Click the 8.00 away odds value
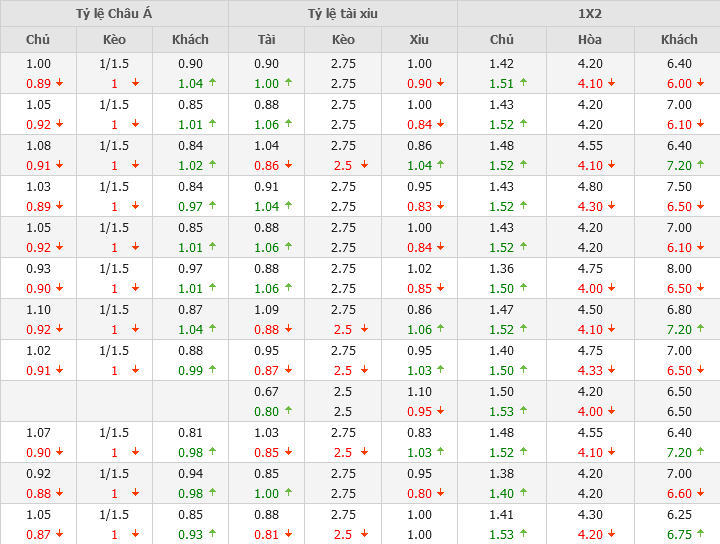The width and height of the screenshot is (720, 544). (679, 268)
